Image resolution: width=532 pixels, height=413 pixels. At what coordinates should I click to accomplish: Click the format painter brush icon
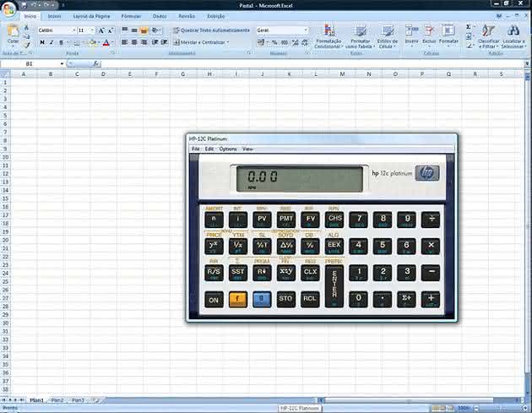click(26, 45)
